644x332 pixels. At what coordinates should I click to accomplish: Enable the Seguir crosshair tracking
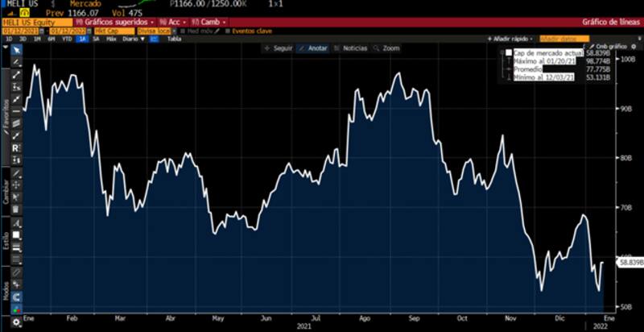[279, 48]
